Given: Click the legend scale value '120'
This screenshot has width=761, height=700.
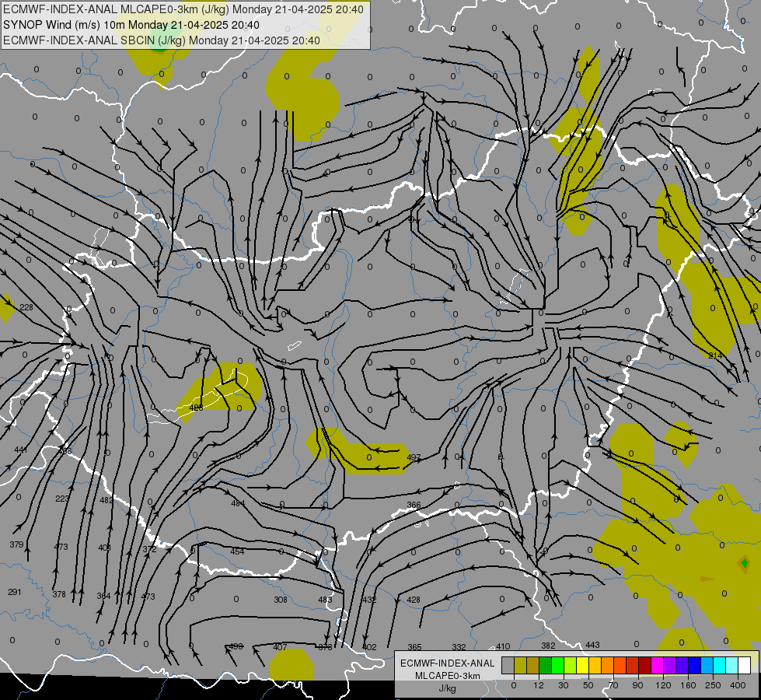Looking at the screenshot, I should pyautogui.click(x=664, y=685).
